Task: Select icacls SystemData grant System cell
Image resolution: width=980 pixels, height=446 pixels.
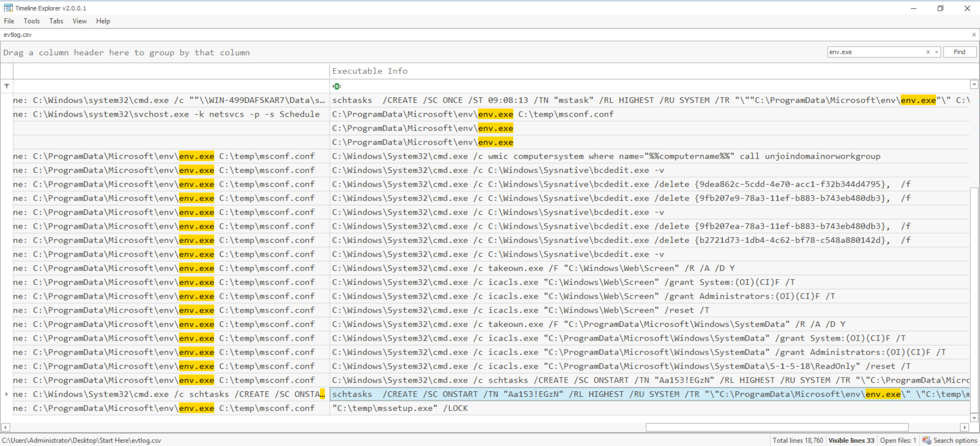Action: point(649,338)
